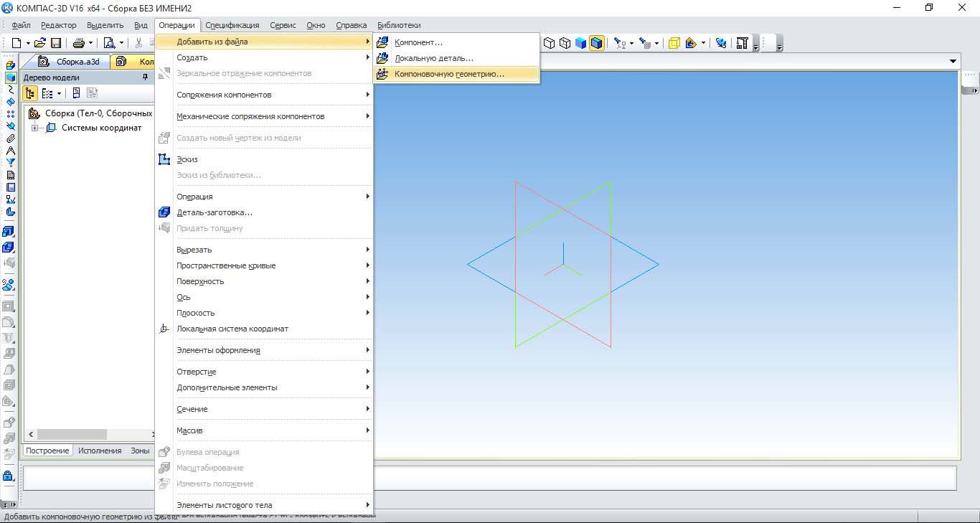Switch to the Сборка.a3d document tab

(x=69, y=62)
